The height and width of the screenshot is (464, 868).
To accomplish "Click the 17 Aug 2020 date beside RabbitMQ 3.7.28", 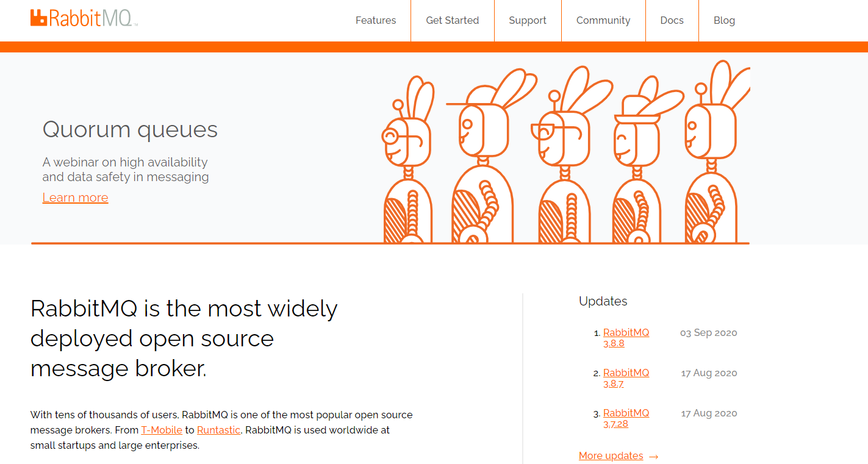I will pos(709,413).
